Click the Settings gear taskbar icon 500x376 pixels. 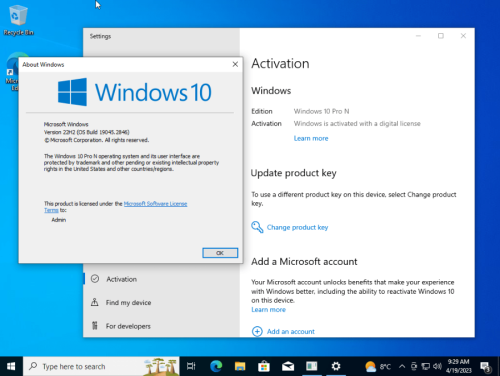coord(336,366)
